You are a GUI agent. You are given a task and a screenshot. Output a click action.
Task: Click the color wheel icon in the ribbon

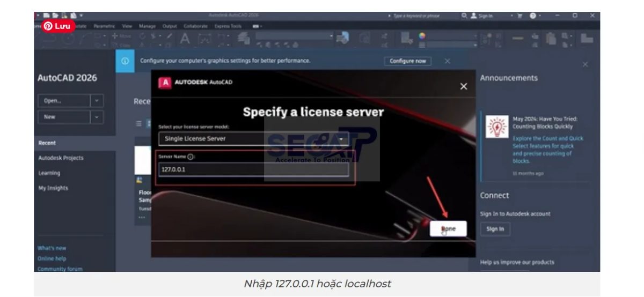pos(422,36)
